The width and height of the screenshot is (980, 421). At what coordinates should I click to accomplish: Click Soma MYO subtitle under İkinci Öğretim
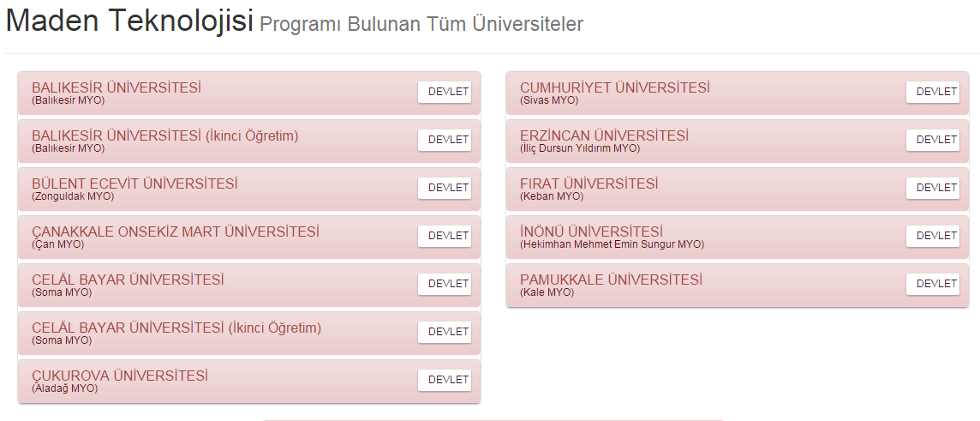coord(62,340)
